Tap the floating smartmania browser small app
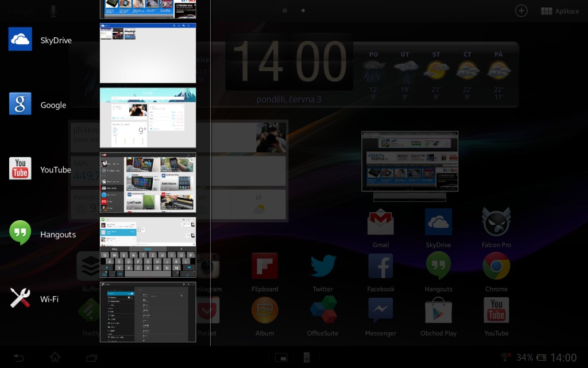 [x=409, y=162]
